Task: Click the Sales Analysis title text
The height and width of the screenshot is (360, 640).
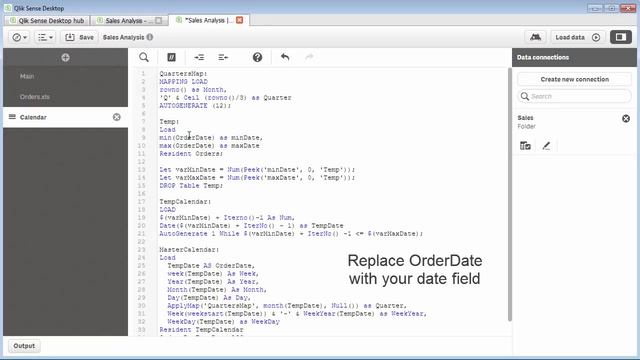Action: (123, 37)
